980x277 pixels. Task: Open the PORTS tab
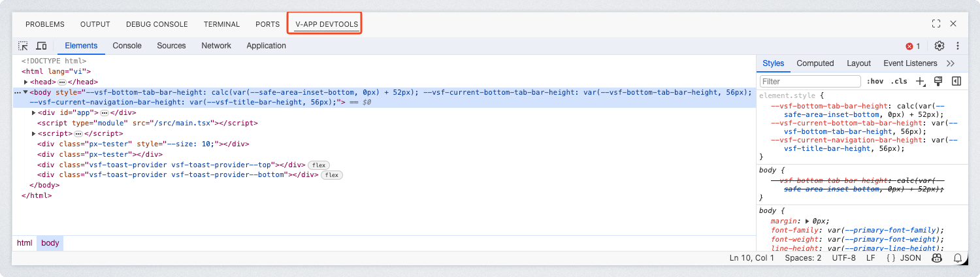pyautogui.click(x=268, y=24)
